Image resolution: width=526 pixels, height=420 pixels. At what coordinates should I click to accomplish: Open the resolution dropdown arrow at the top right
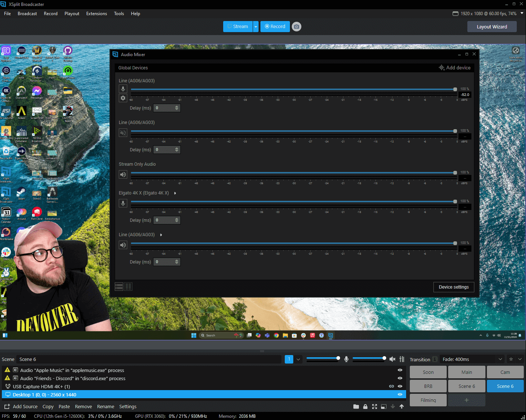pyautogui.click(x=522, y=13)
